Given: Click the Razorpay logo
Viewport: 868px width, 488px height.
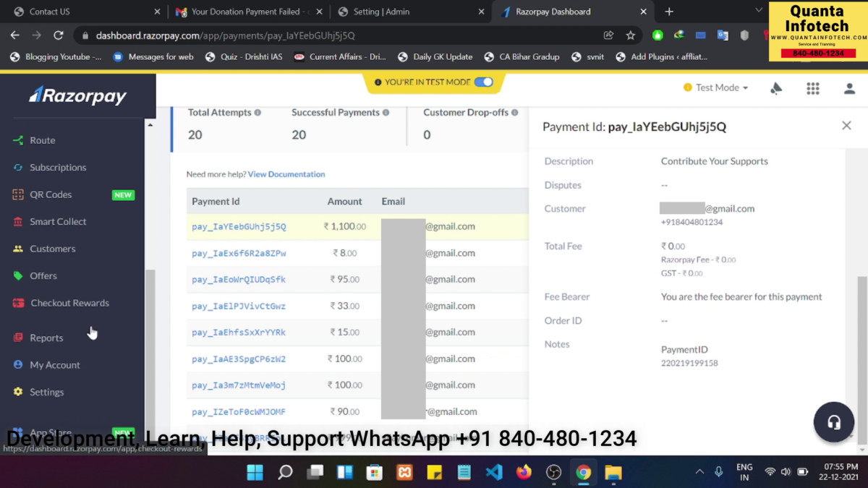Looking at the screenshot, I should coord(77,95).
